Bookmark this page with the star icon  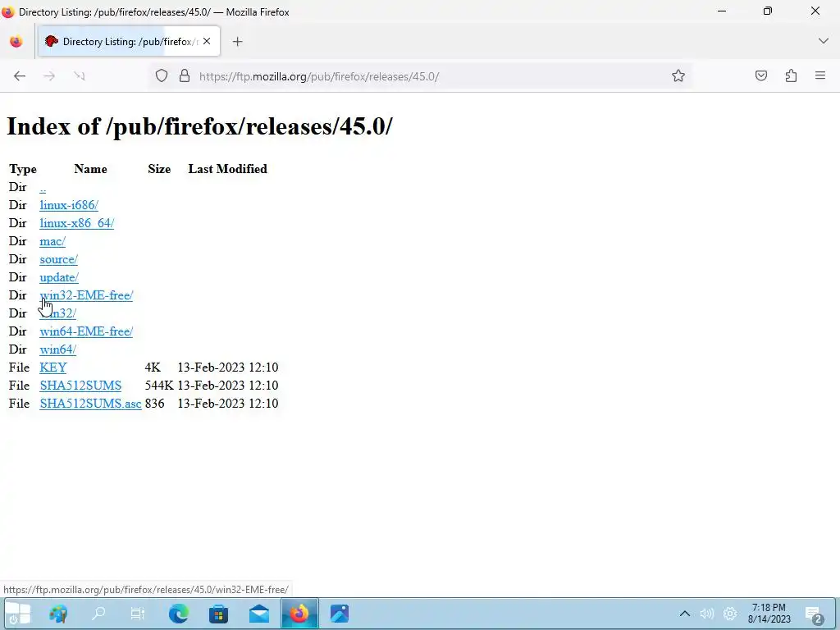coord(678,76)
